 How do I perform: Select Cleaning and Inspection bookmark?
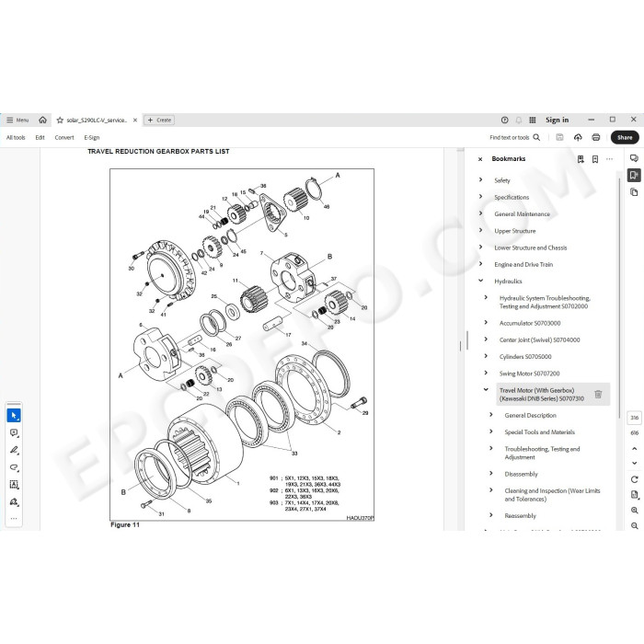552,495
